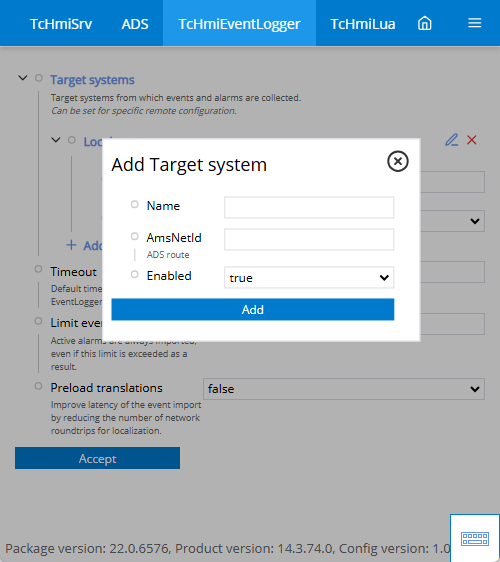500x562 pixels.
Task: Open the Preload translations false dropdown
Action: 344,389
